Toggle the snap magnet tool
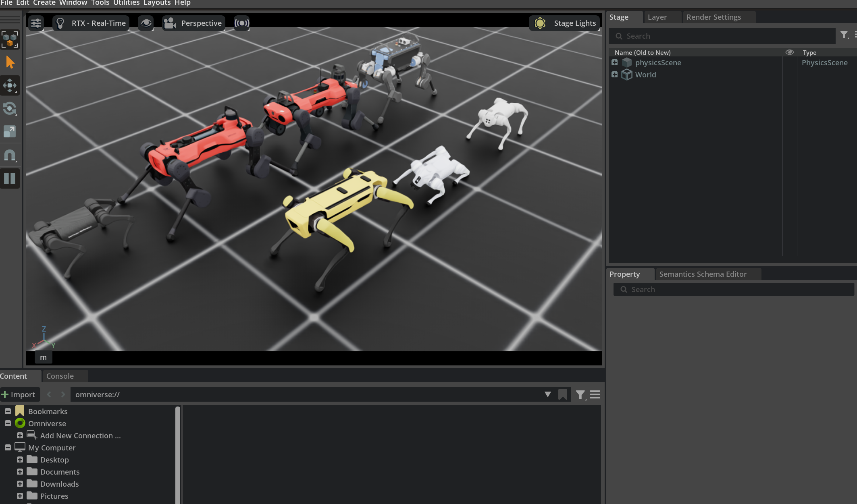This screenshot has height=504, width=857. (x=10, y=155)
